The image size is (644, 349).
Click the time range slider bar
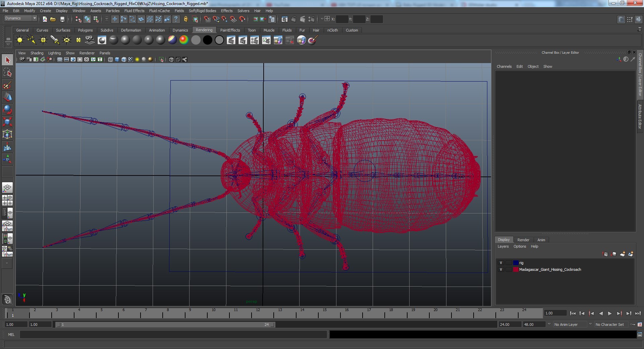point(165,325)
